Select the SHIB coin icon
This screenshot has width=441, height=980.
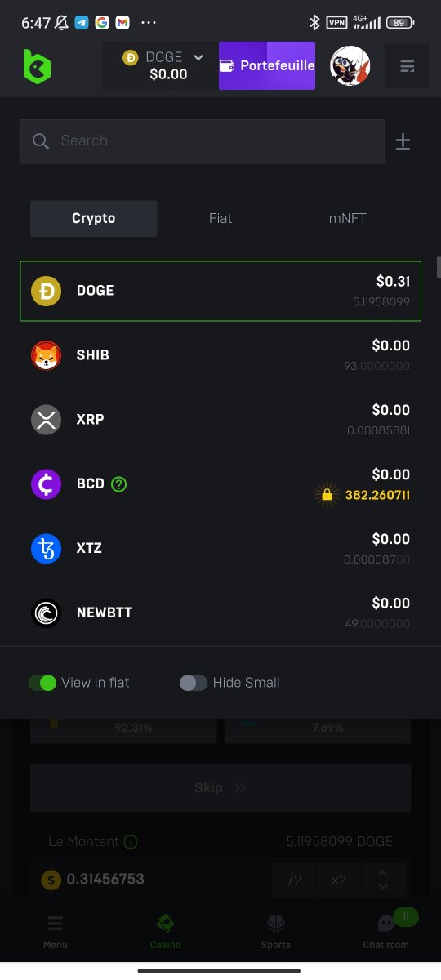tap(46, 355)
